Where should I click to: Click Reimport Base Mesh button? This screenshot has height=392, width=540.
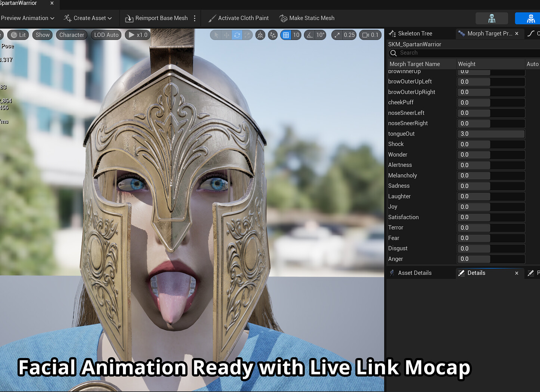tap(157, 18)
